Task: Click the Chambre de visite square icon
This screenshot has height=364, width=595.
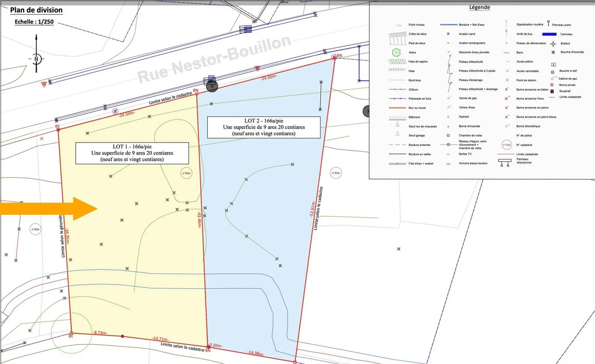Action: click(x=448, y=135)
